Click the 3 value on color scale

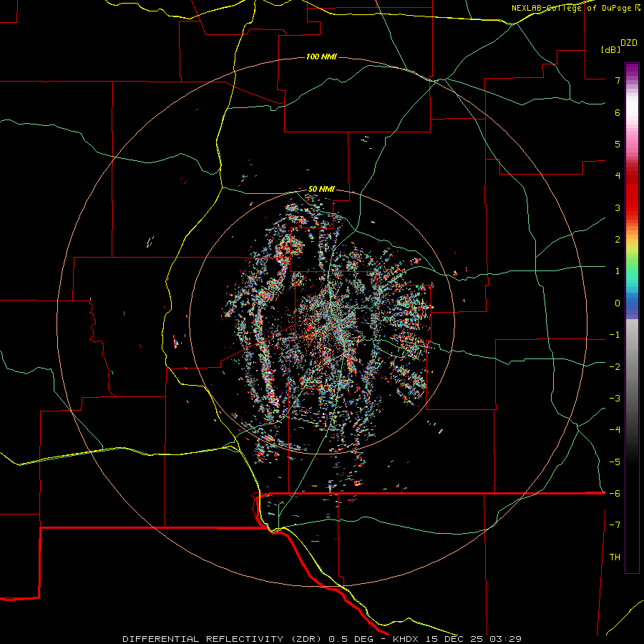click(618, 208)
